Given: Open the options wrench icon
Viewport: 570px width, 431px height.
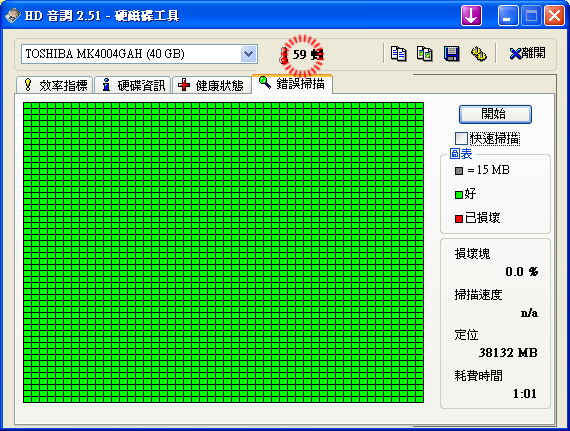Looking at the screenshot, I should click(478, 54).
